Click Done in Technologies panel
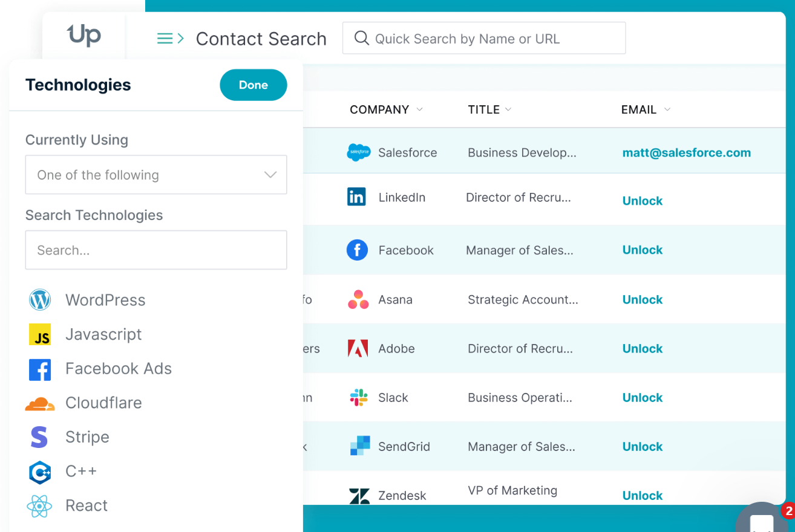The width and height of the screenshot is (795, 532). pos(254,85)
